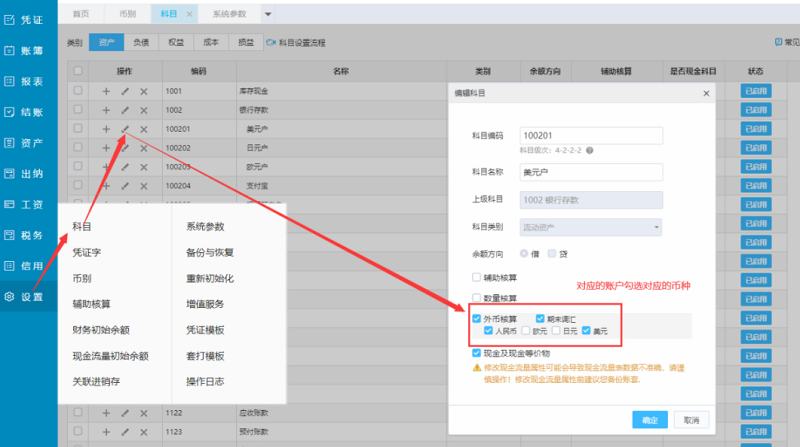
Task: Tick the 欧元 currency checkbox
Action: pyautogui.click(x=526, y=330)
